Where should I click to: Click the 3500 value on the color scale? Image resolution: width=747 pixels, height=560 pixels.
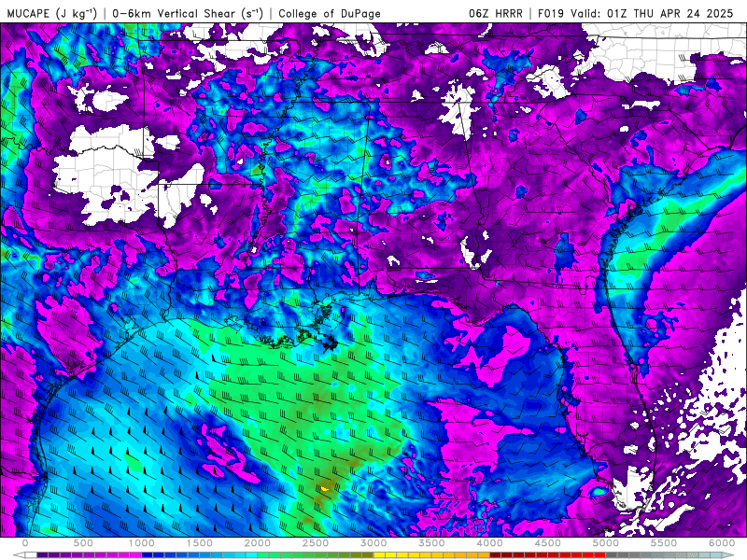[432, 543]
